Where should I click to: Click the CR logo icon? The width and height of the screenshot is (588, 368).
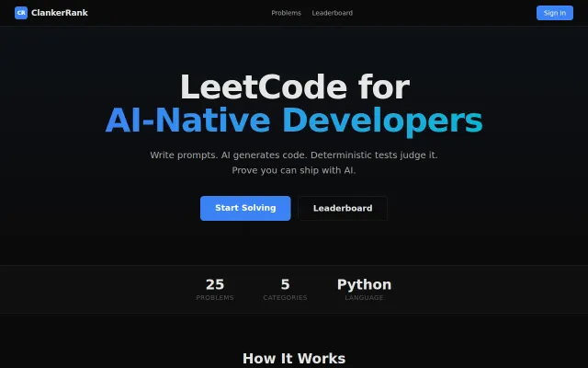[x=21, y=13]
